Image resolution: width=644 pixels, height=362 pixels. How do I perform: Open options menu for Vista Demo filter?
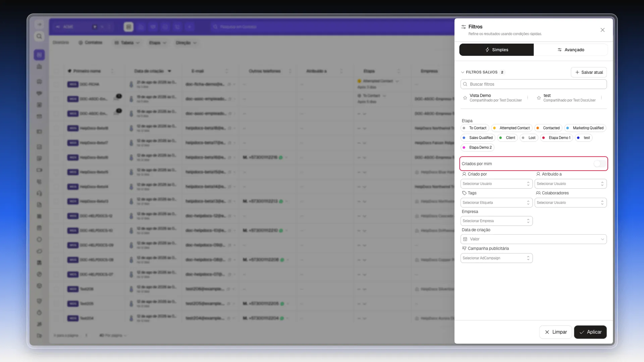coord(527,98)
